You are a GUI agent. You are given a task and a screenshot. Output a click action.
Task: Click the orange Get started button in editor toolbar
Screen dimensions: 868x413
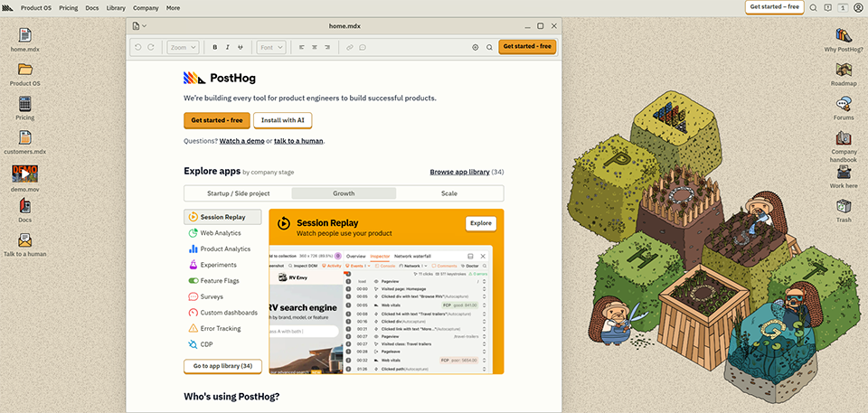pyautogui.click(x=527, y=46)
